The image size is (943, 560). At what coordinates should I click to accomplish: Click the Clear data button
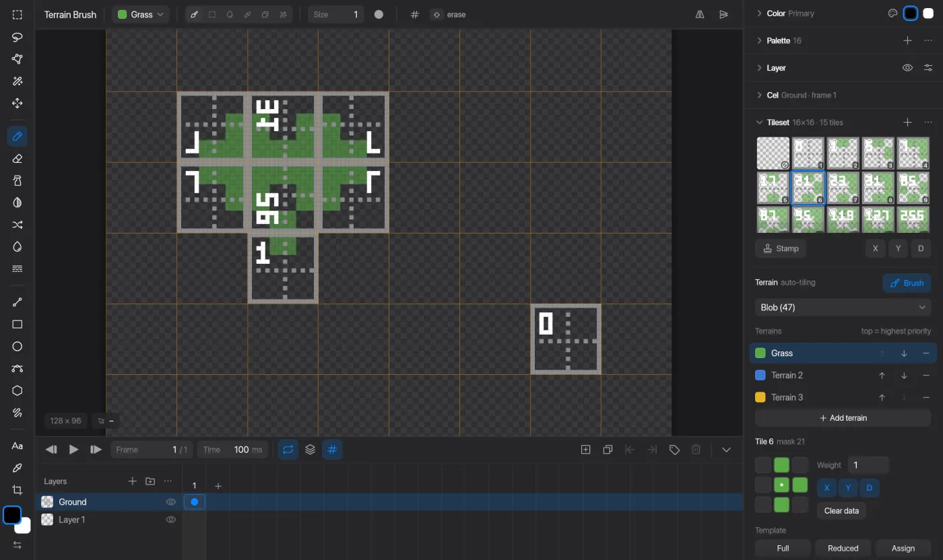(x=842, y=511)
